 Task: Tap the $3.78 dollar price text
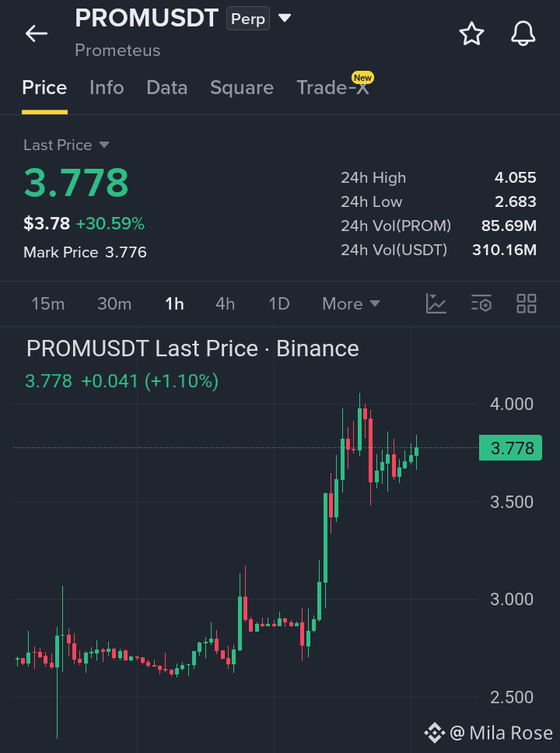47,224
